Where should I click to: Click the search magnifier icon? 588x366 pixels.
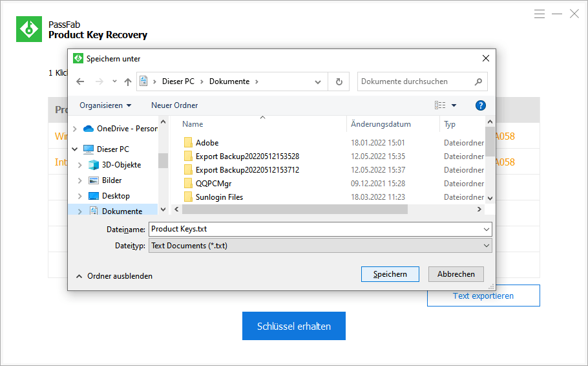tap(478, 81)
